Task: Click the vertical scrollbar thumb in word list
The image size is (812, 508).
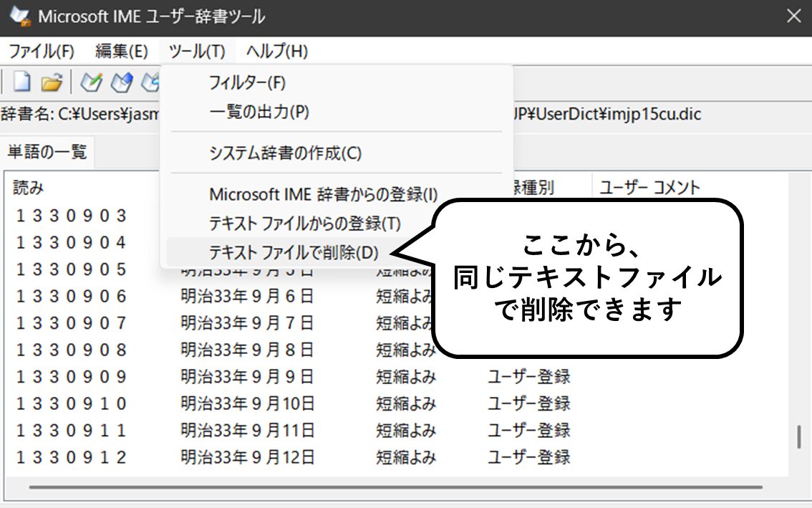Action: point(798,437)
